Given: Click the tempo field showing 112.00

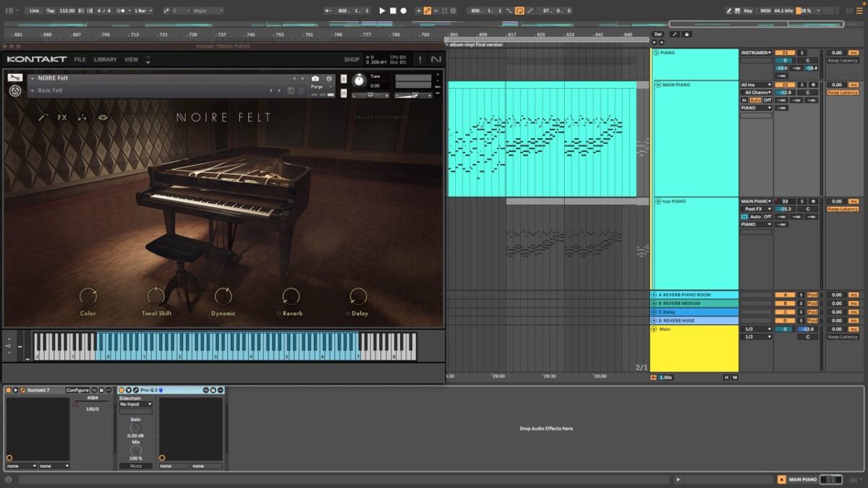Looking at the screenshot, I should click(x=67, y=11).
